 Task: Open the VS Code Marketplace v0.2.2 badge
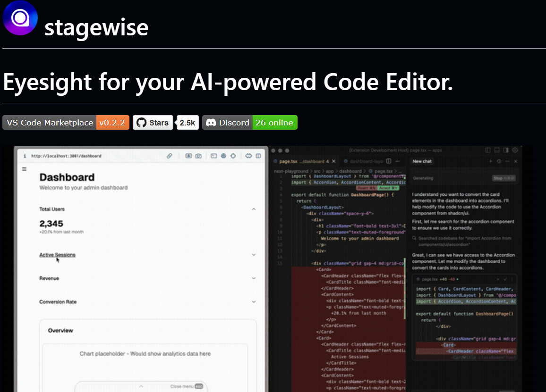(x=66, y=123)
